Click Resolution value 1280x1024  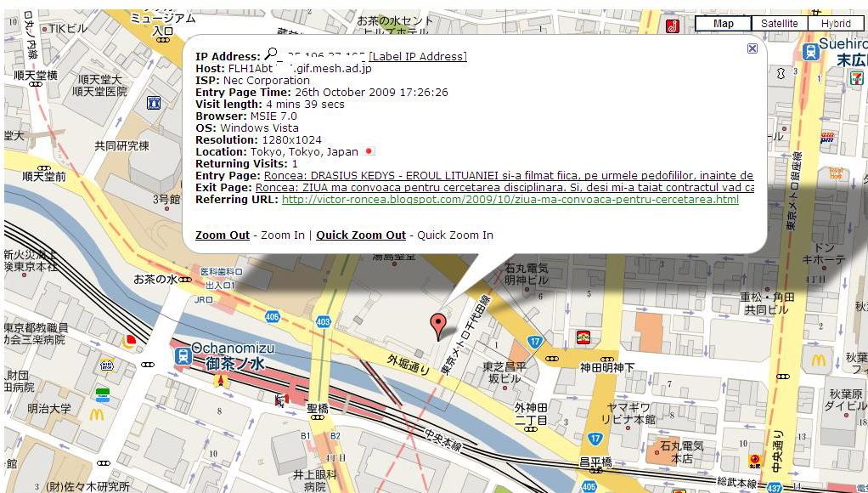(291, 139)
